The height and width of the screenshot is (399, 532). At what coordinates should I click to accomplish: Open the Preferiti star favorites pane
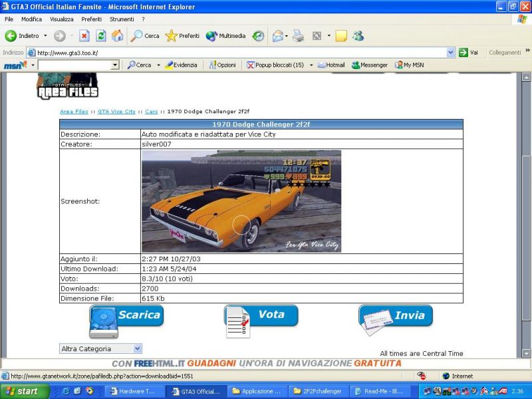point(182,36)
